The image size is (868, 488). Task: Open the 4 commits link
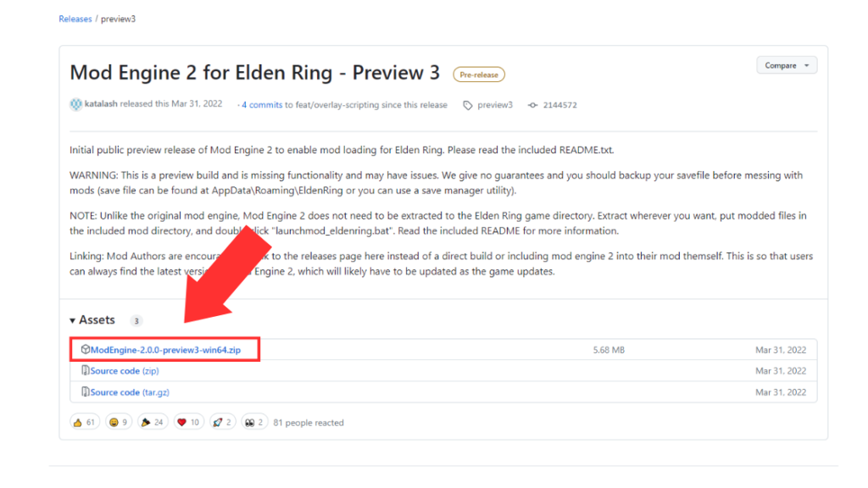point(262,104)
